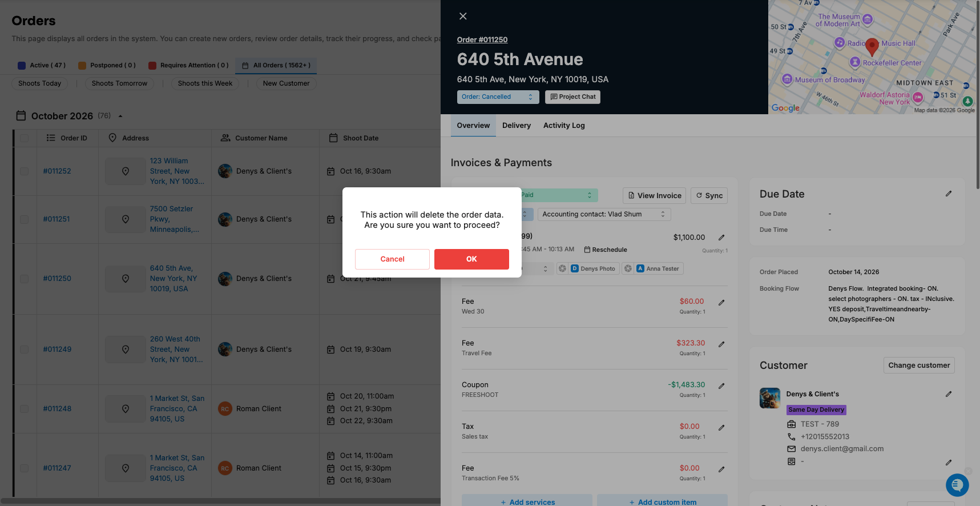Filter by New Customer
Viewport: 980px width, 506px height.
286,83
